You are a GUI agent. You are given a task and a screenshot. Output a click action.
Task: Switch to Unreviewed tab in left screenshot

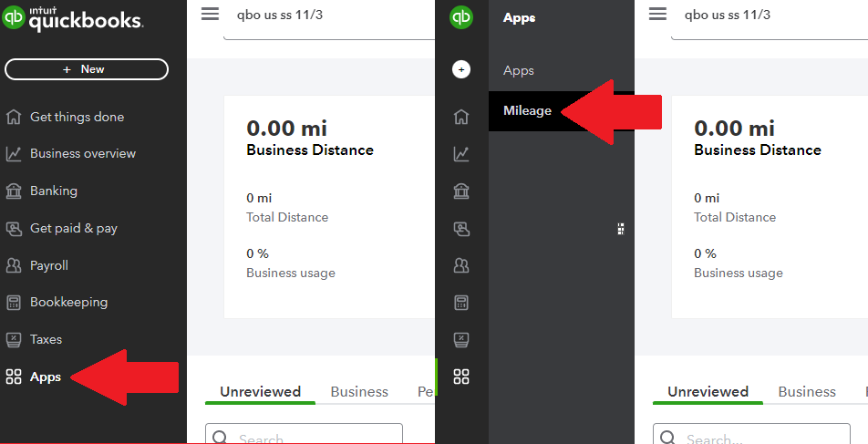pos(260,391)
